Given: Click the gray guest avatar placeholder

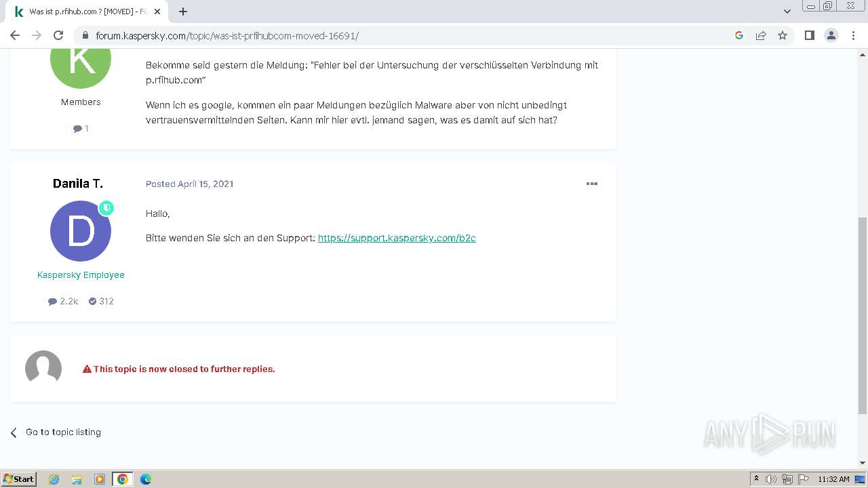Looking at the screenshot, I should point(43,369).
